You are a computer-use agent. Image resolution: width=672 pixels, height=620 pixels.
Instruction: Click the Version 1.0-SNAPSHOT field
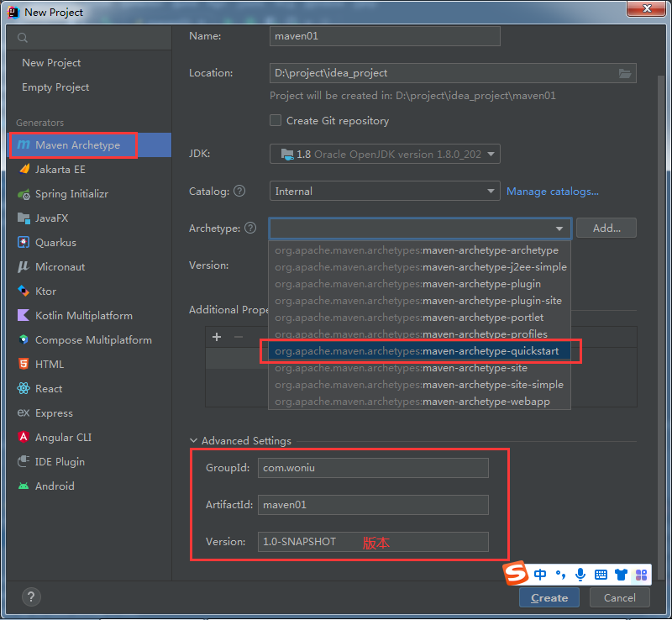[x=373, y=542]
